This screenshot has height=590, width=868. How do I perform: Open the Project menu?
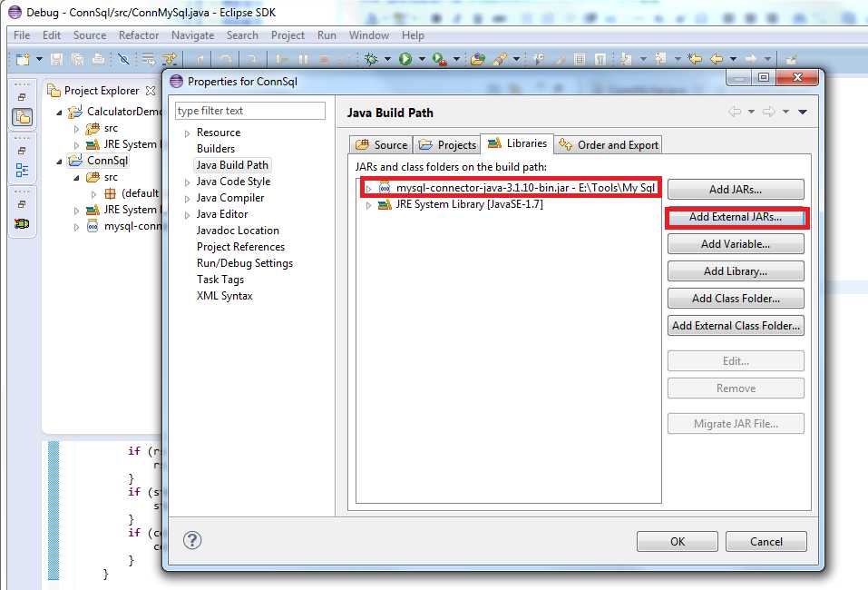[x=288, y=34]
